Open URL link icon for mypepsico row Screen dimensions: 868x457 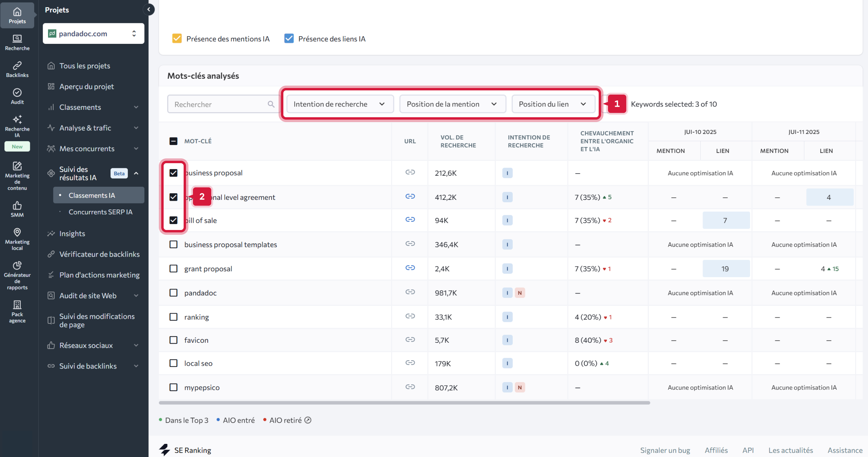410,387
